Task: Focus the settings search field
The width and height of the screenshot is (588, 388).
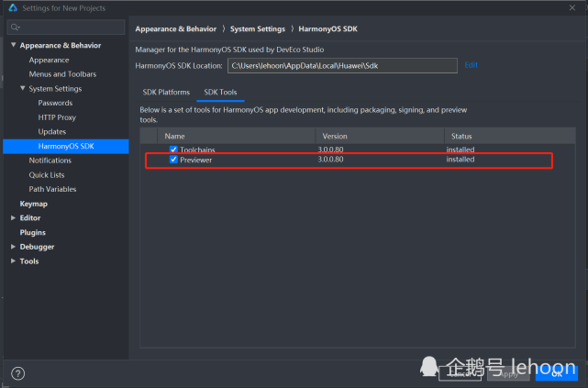Action: coord(66,27)
